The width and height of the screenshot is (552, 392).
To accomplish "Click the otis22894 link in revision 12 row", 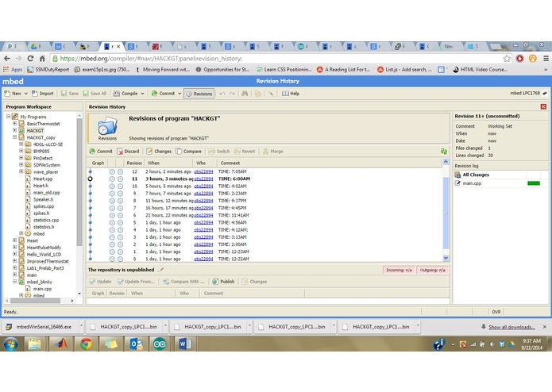I will [203, 171].
